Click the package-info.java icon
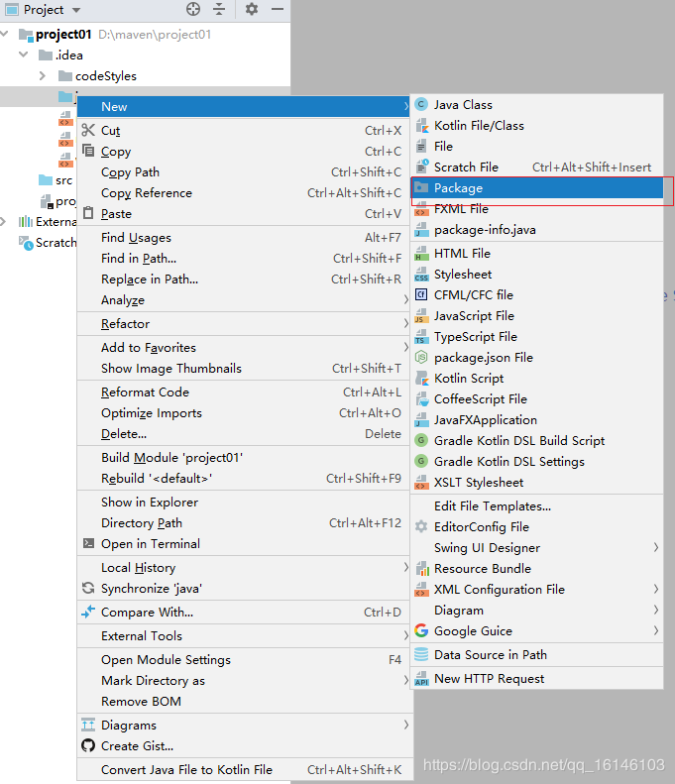The width and height of the screenshot is (675, 784). click(x=421, y=230)
